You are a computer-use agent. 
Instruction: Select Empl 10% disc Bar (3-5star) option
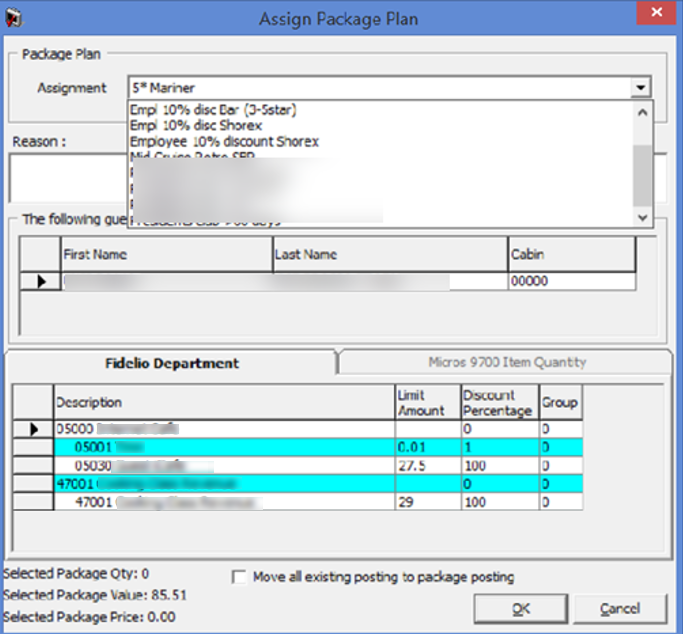(213, 110)
